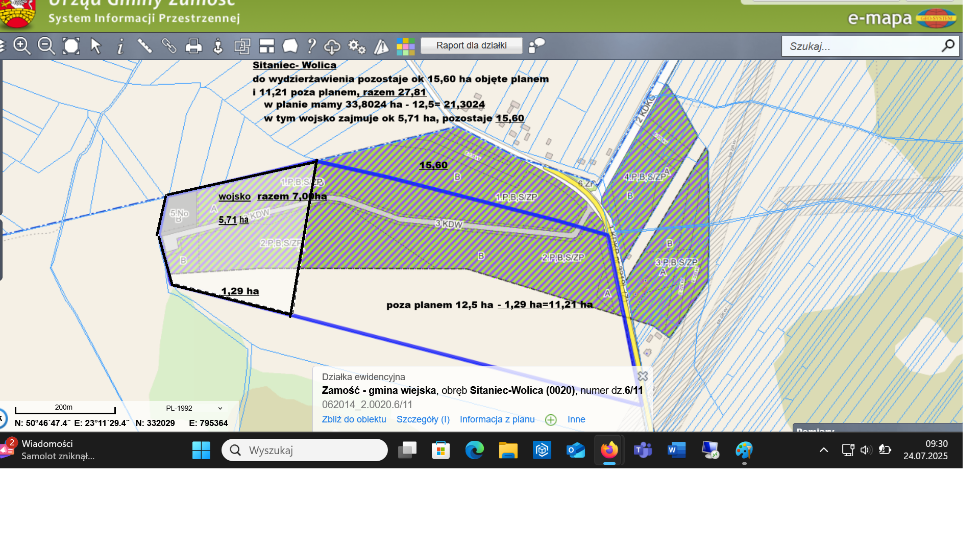The height and width of the screenshot is (551, 980).
Task: Open Informacja z planu link
Action: coord(497,419)
